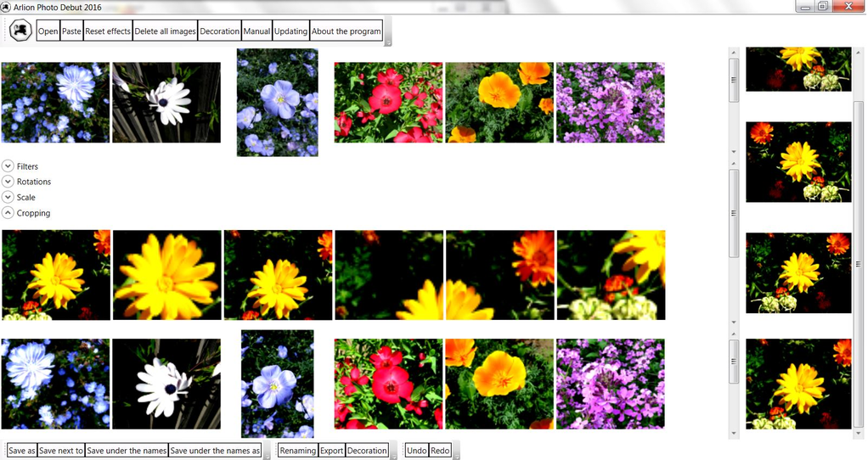
Task: Expand the Scale section
Action: (x=8, y=197)
